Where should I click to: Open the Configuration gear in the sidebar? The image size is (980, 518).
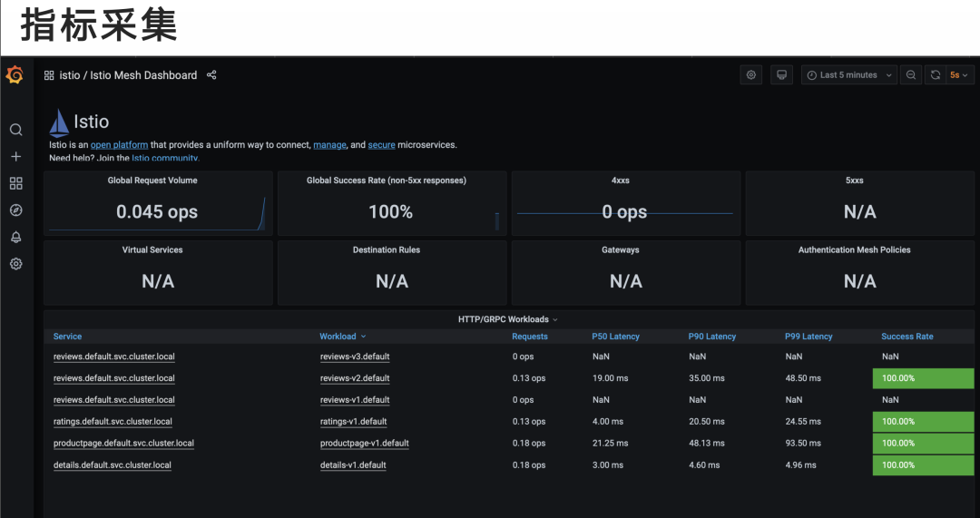pyautogui.click(x=16, y=264)
